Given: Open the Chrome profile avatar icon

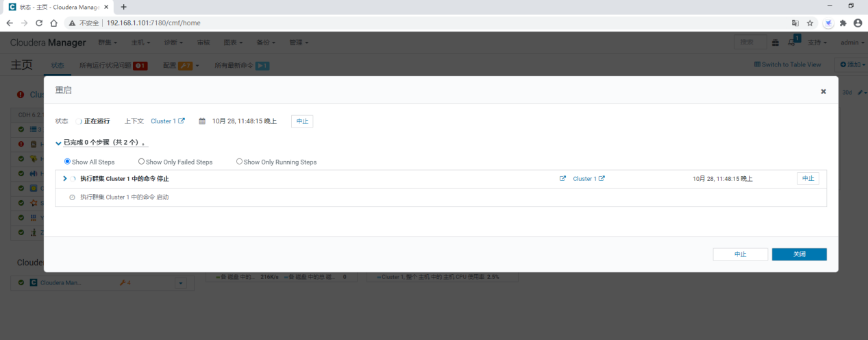Looking at the screenshot, I should (858, 23).
